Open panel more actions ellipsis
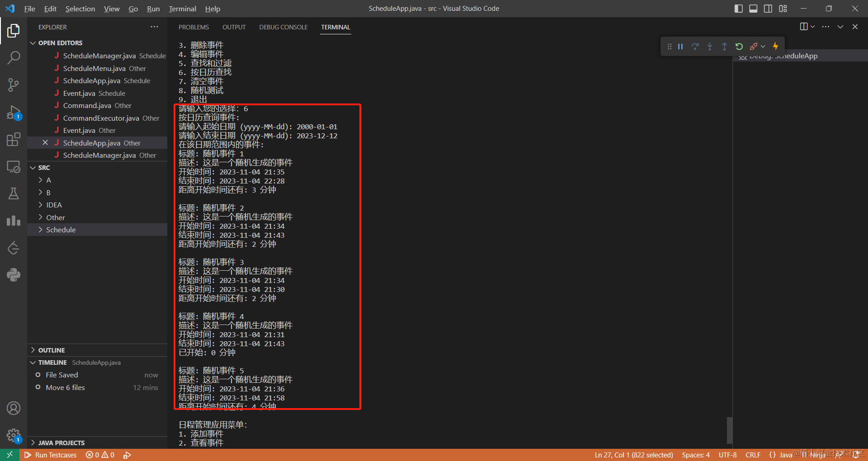This screenshot has width=868, height=461. pos(826,27)
